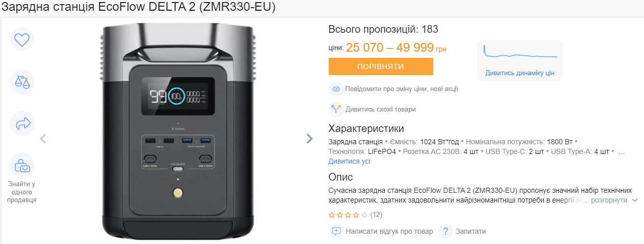Open Дивитись динаміку цін link
The width and height of the screenshot is (644, 244).
[x=520, y=73]
